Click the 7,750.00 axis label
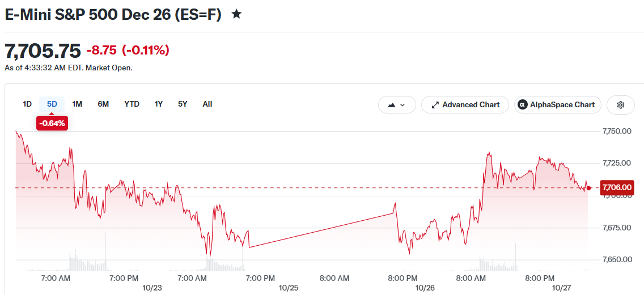 tap(616, 132)
